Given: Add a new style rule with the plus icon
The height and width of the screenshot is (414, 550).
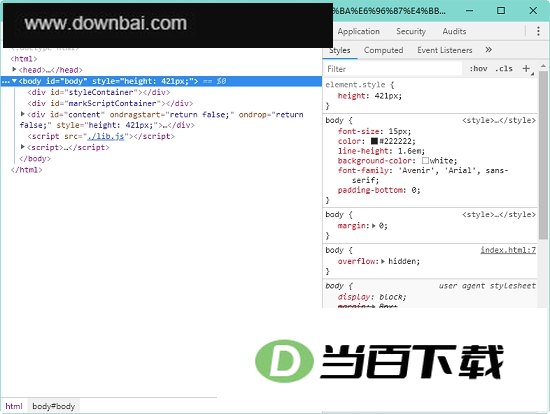Looking at the screenshot, I should point(526,68).
